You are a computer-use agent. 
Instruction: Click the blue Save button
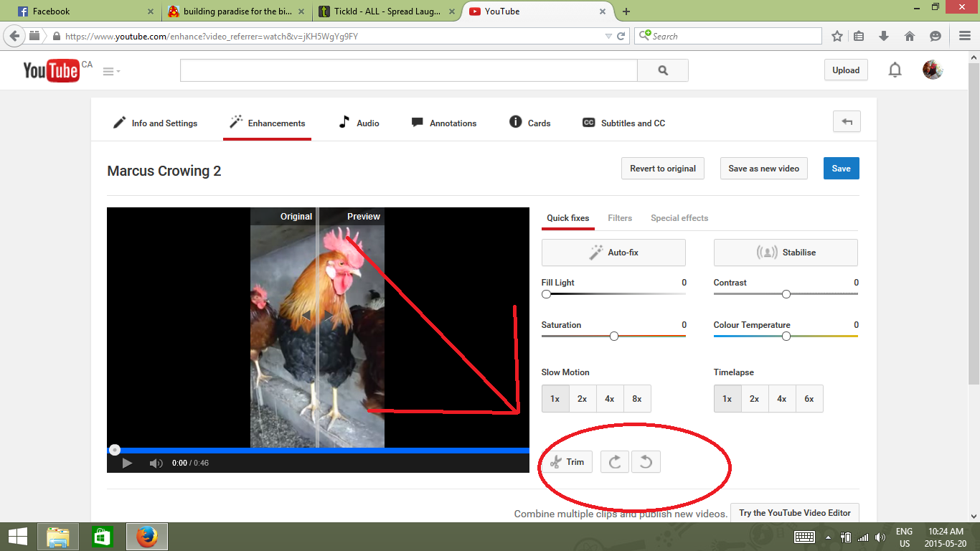[841, 169]
